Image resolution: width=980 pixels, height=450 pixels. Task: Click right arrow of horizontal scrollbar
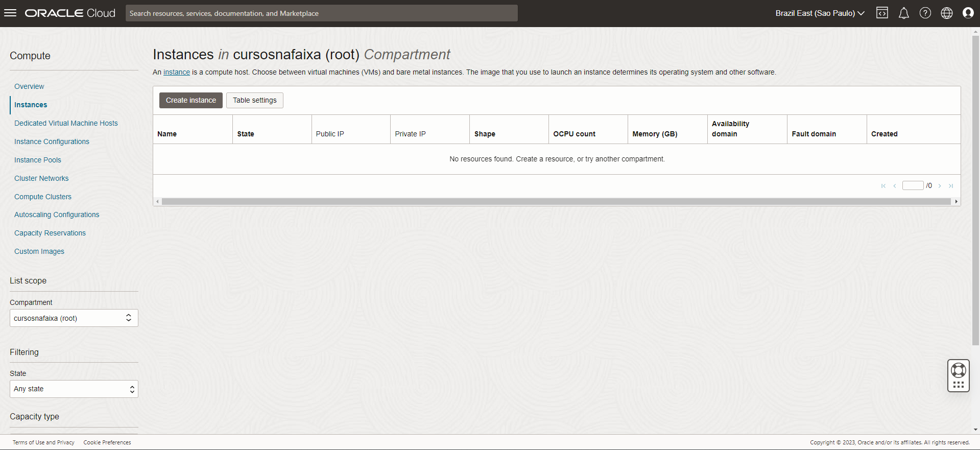[x=957, y=202]
